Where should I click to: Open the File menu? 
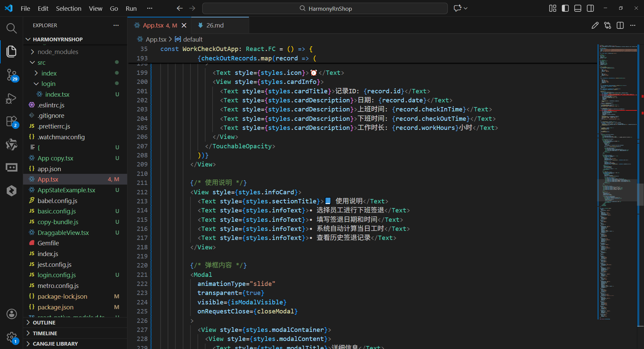[x=25, y=8]
